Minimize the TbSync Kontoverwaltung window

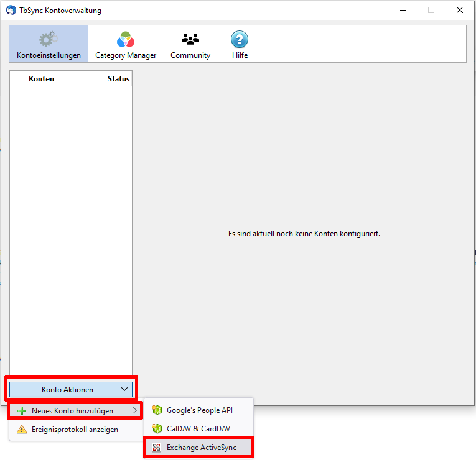pyautogui.click(x=402, y=10)
